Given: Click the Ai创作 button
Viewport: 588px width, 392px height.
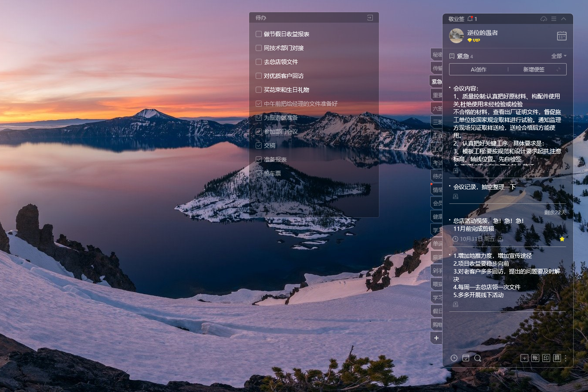Looking at the screenshot, I should coord(478,69).
